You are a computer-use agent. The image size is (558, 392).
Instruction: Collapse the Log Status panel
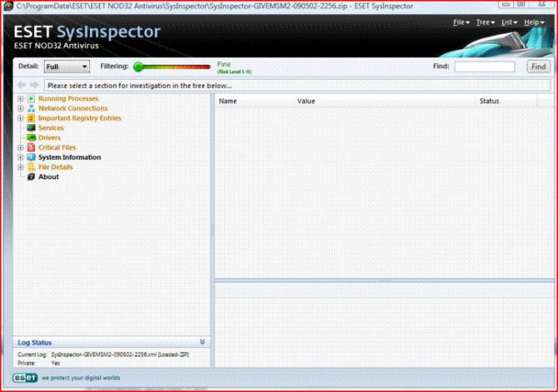pos(202,342)
